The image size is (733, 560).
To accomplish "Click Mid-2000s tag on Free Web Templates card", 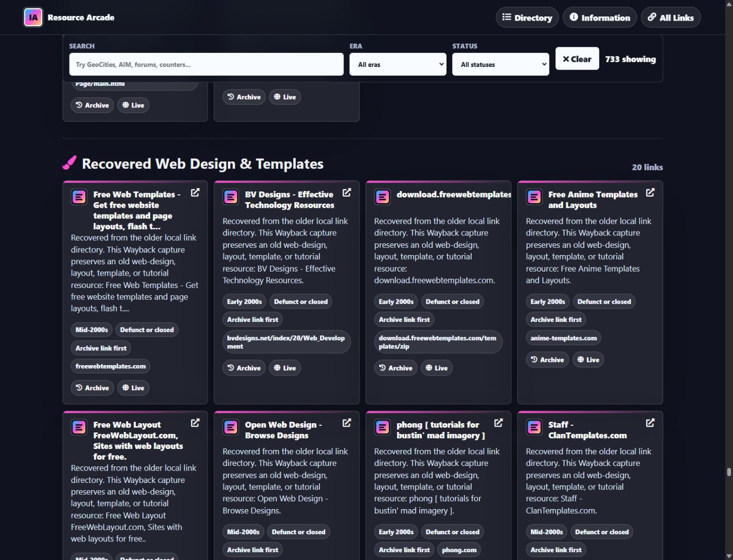I will 92,330.
